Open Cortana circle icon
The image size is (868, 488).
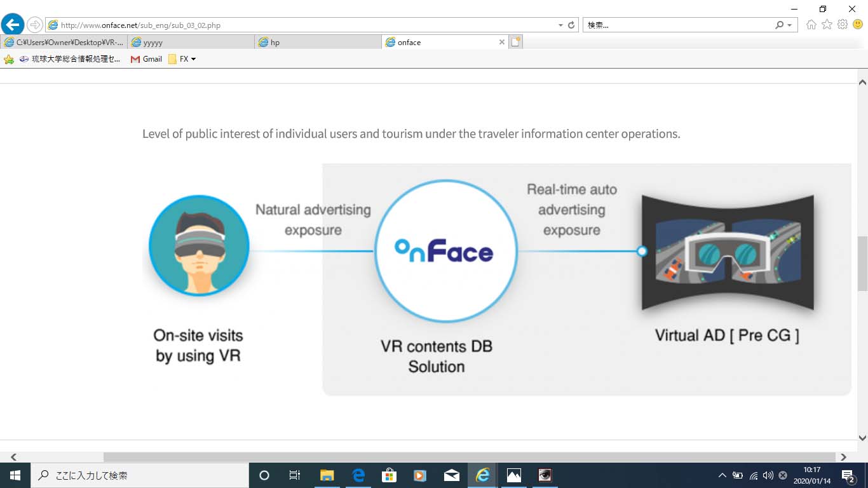[264, 475]
